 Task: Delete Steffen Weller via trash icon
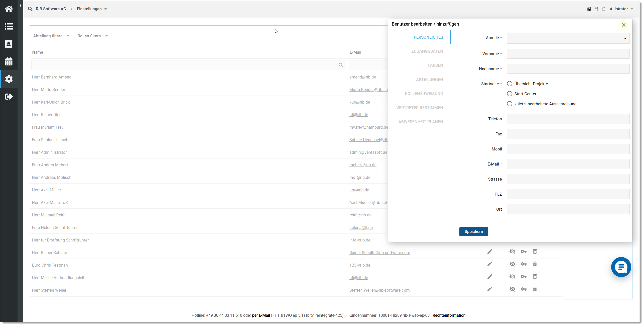click(535, 289)
